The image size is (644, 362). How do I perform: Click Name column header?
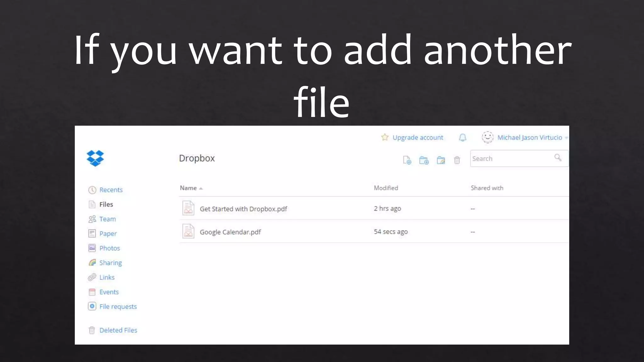click(x=188, y=188)
